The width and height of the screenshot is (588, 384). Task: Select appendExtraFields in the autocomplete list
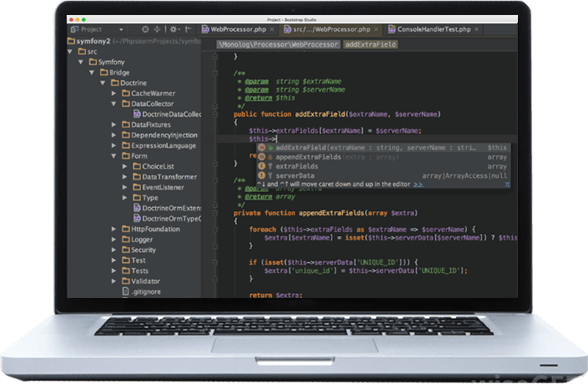308,157
